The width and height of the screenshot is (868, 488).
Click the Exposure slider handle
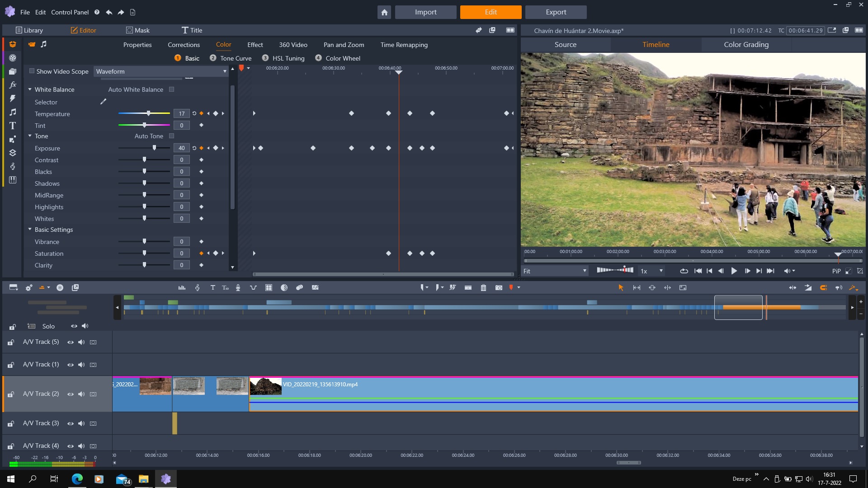[x=155, y=148]
